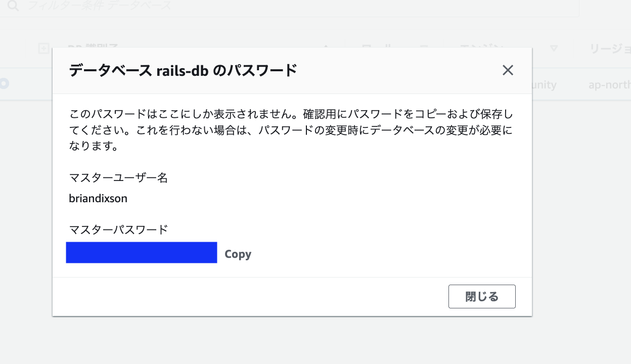Click the unity engine table cell
The image size is (631, 364).
pyautogui.click(x=545, y=85)
